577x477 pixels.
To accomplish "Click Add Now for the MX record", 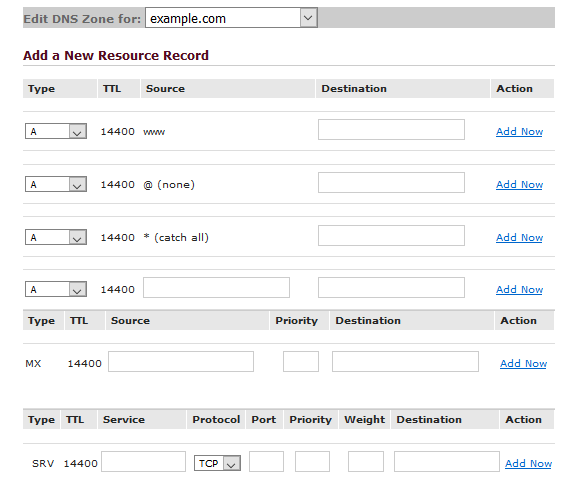I will [523, 363].
